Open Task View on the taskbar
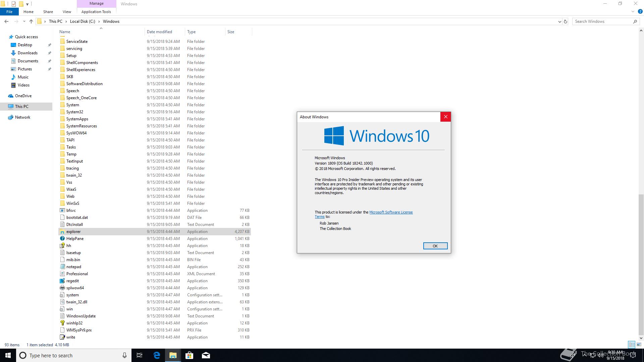 140,355
